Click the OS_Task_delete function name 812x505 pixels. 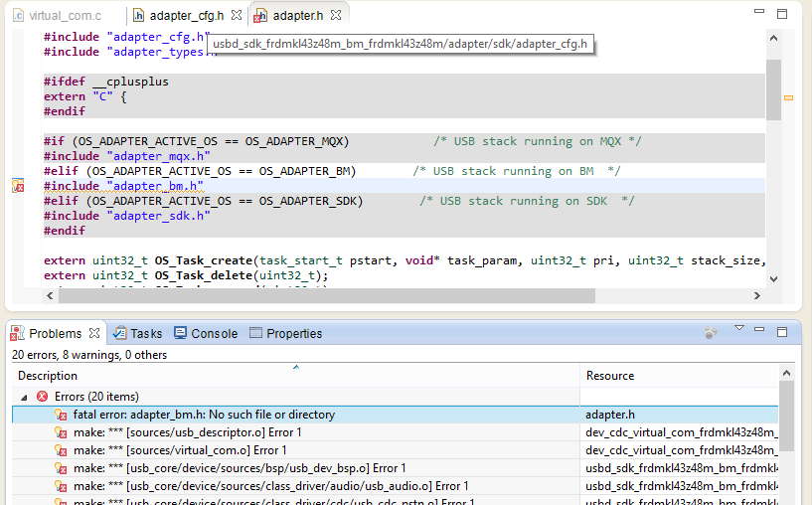[203, 275]
